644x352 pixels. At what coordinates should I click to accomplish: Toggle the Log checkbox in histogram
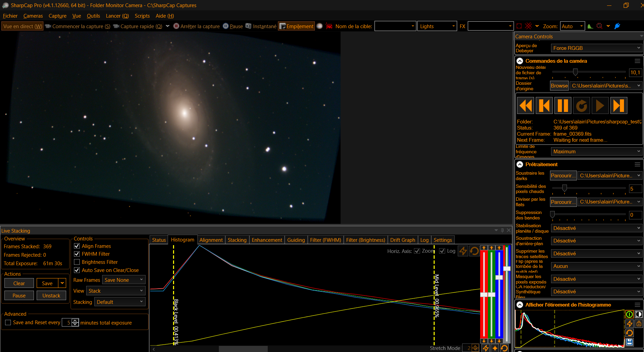[442, 251]
